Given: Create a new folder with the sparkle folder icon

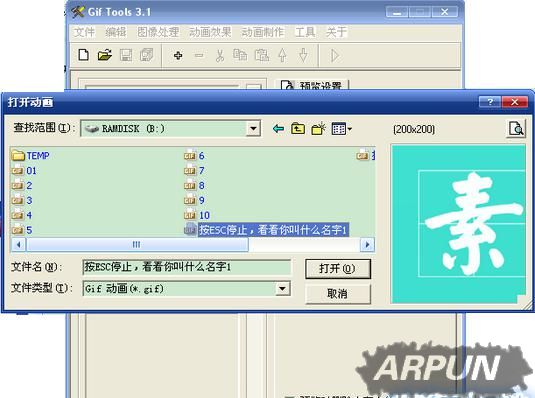Looking at the screenshot, I should coord(318,129).
